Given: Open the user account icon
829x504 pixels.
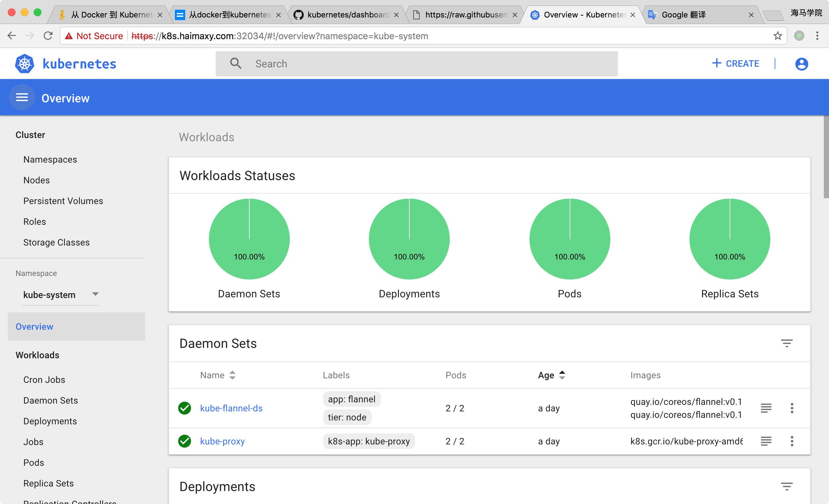Looking at the screenshot, I should click(x=801, y=63).
